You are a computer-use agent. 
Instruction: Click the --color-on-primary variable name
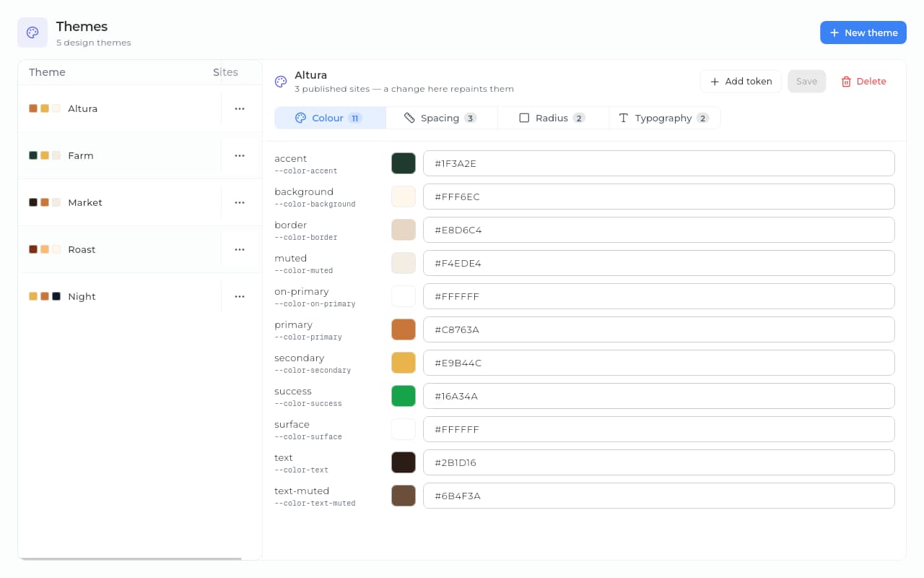tap(315, 304)
